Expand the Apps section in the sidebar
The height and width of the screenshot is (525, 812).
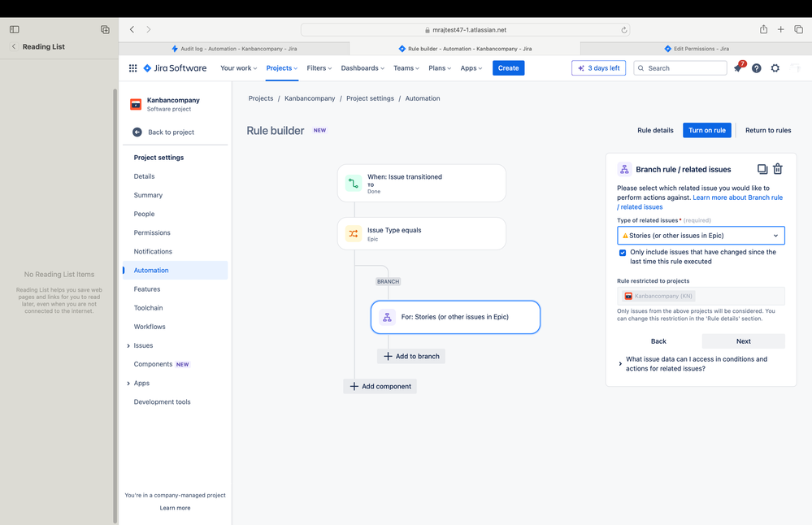128,384
